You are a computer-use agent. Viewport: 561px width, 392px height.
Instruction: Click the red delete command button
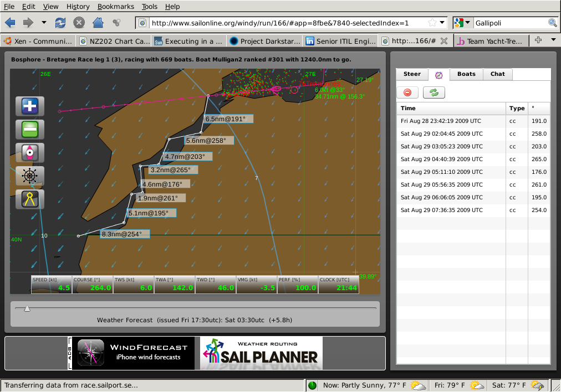407,92
